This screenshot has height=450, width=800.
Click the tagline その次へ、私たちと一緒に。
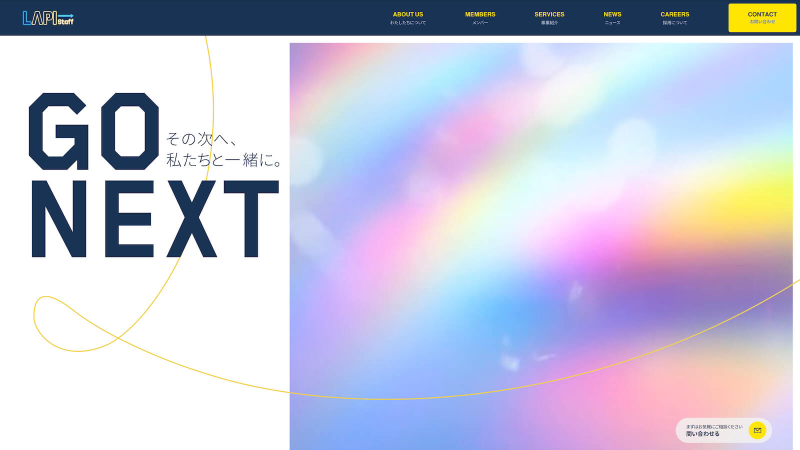[224, 149]
